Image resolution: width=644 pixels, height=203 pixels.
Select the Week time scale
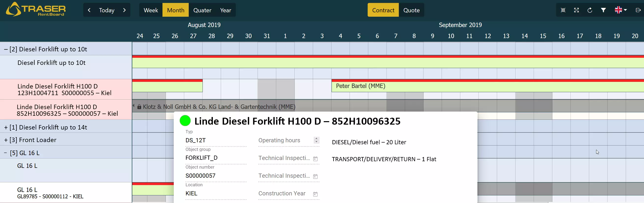point(151,10)
